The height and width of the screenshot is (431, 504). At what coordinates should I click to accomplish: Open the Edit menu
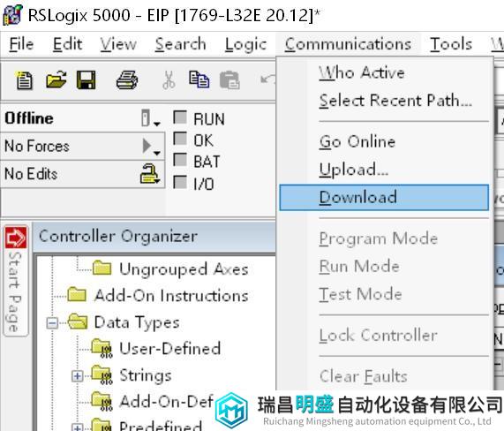[x=67, y=44]
